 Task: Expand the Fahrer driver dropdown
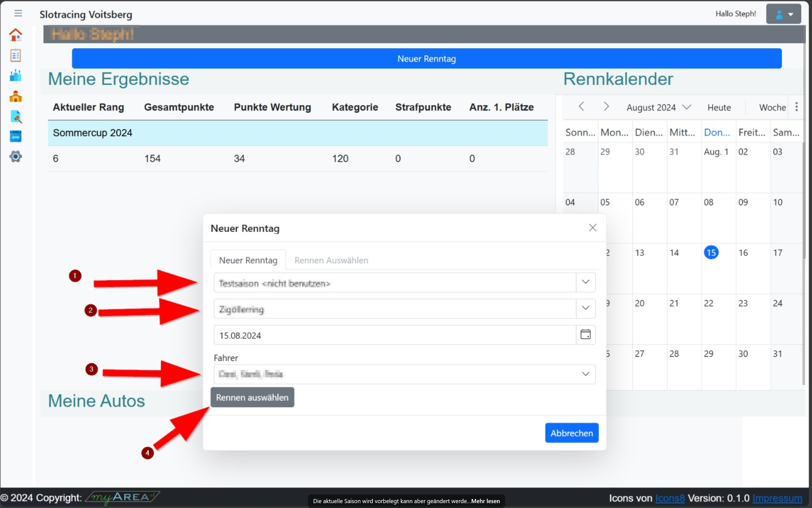tap(585, 374)
